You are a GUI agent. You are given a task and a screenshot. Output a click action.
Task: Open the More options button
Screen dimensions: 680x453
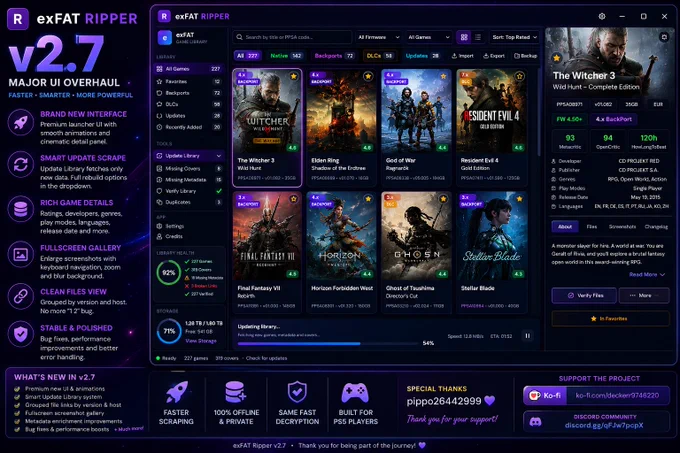[x=644, y=295]
